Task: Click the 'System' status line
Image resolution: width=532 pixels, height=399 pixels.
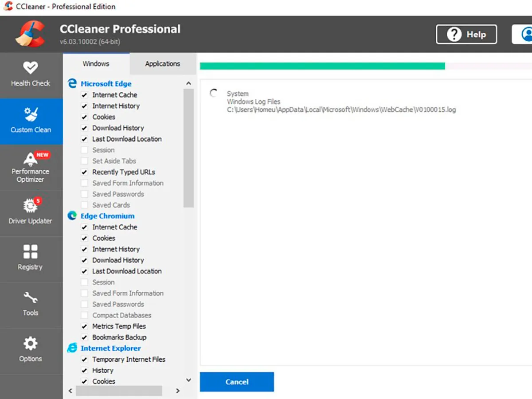Action: pyautogui.click(x=238, y=94)
